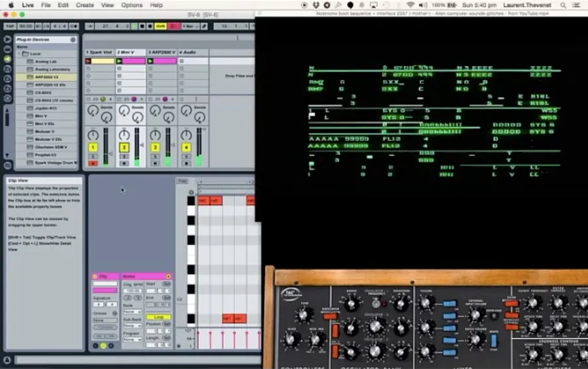This screenshot has width=588, height=369.
Task: Open the Apple menu
Action: click(x=11, y=5)
